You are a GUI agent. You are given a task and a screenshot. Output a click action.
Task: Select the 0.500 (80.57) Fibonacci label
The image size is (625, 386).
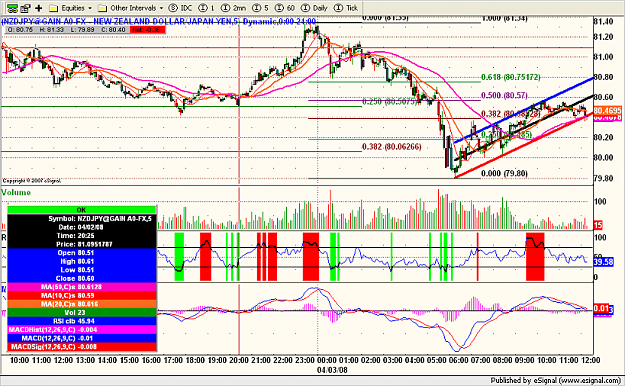504,95
